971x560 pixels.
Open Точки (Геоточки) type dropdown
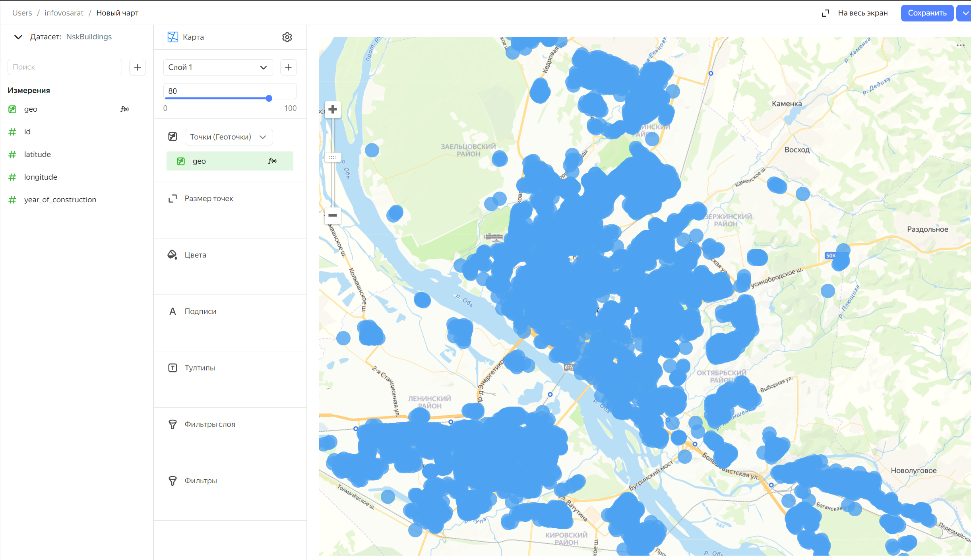click(x=229, y=137)
